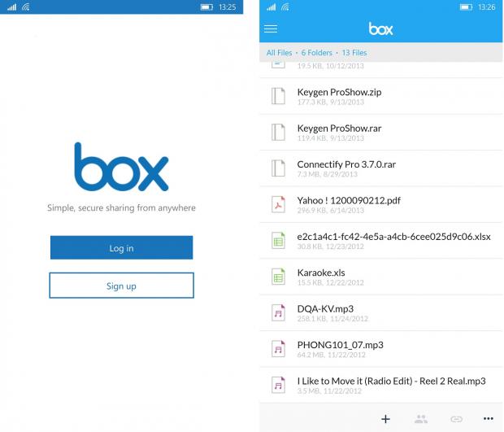Tap the music icon for DQA-KV.mp3
504x432 pixels.
coord(279,312)
